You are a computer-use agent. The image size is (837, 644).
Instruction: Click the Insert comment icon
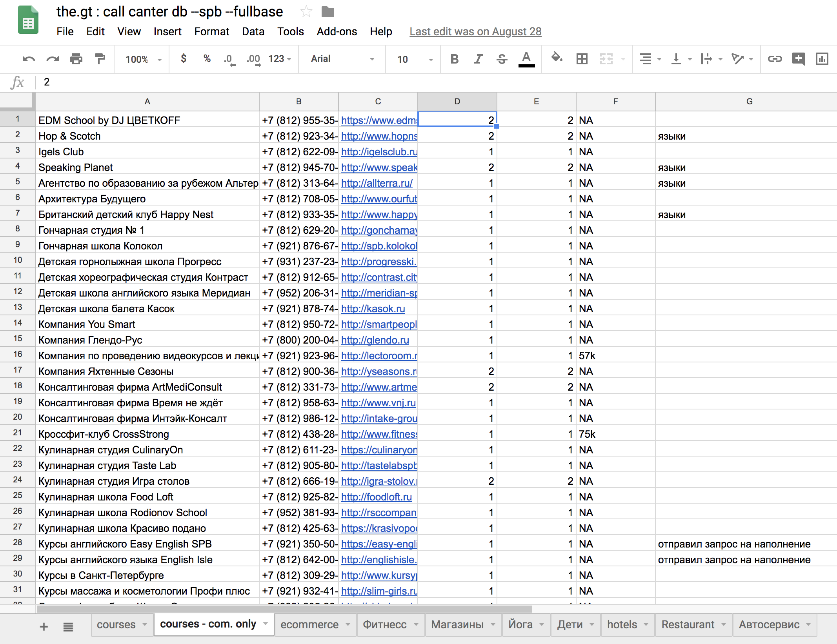point(799,59)
